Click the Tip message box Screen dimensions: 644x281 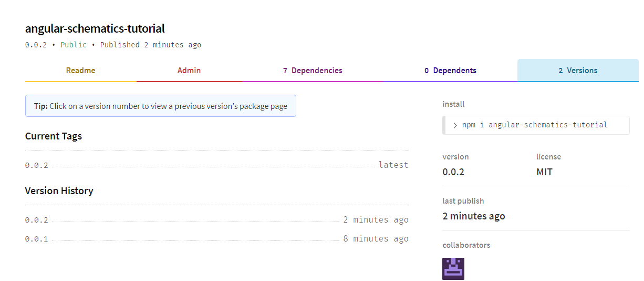click(161, 106)
